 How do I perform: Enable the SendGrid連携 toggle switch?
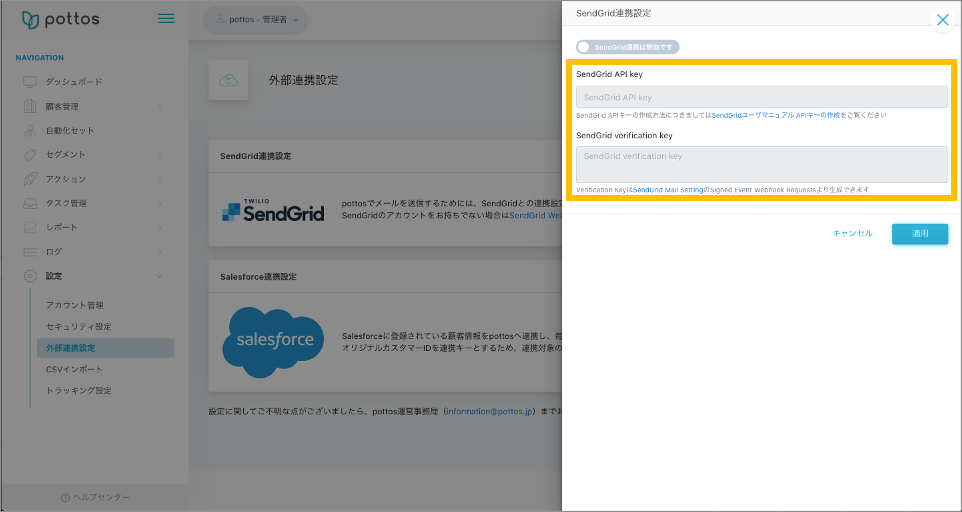pyautogui.click(x=628, y=47)
